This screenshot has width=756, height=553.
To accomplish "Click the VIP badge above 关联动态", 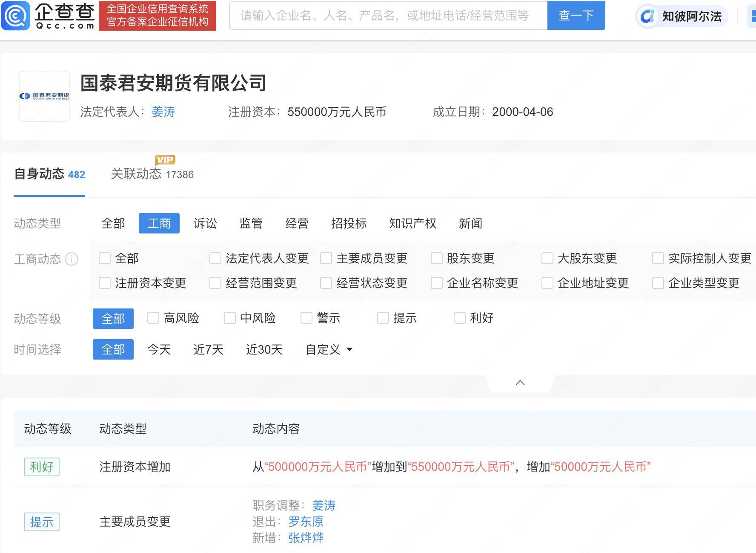I will (x=165, y=160).
